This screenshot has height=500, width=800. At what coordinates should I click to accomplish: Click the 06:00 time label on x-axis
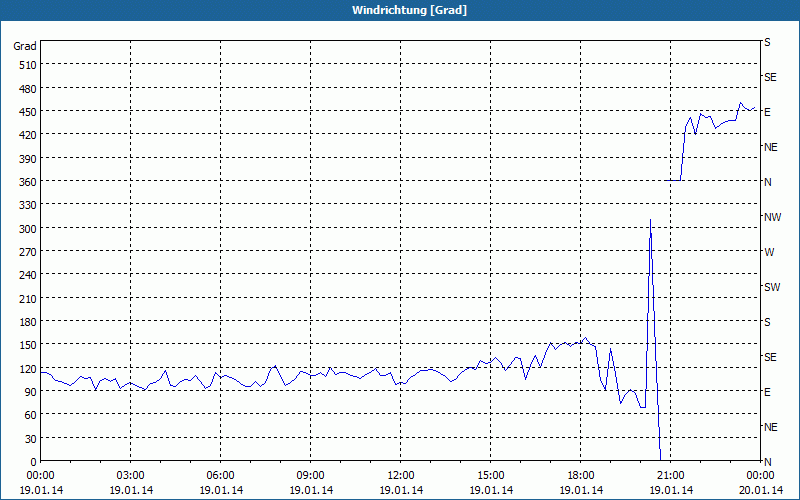[220, 476]
